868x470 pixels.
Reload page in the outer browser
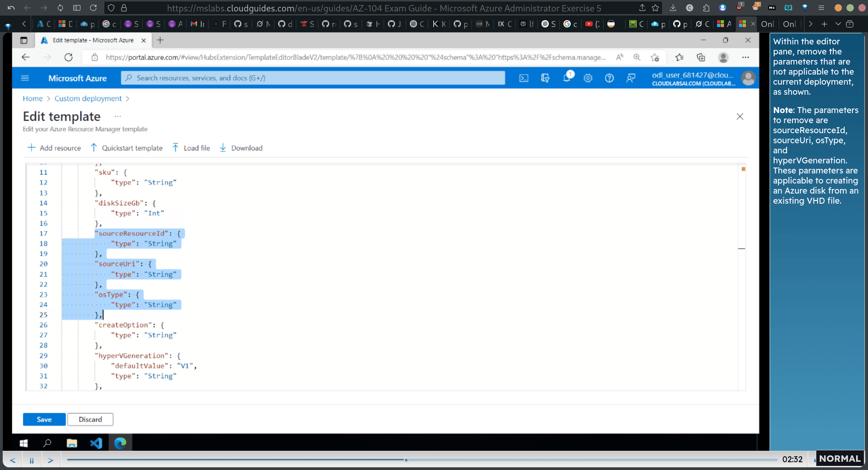point(93,8)
